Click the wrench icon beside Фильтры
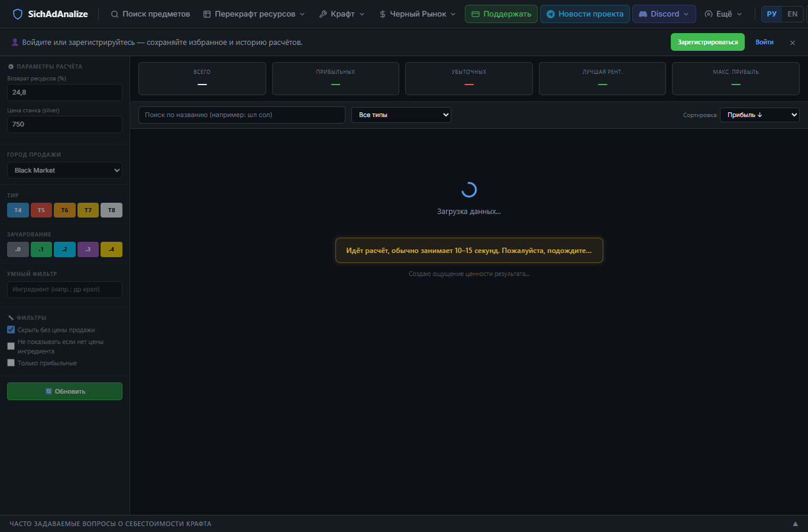The image size is (808, 532). (x=11, y=318)
